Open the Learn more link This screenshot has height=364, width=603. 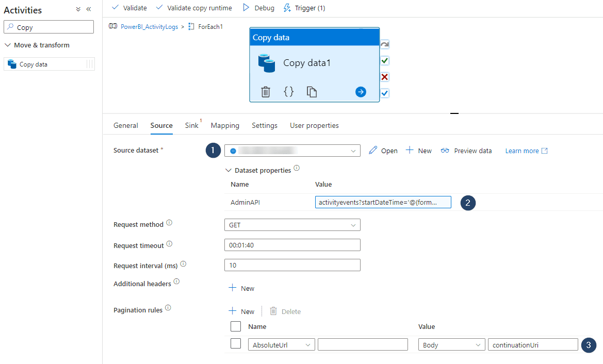pyautogui.click(x=526, y=151)
